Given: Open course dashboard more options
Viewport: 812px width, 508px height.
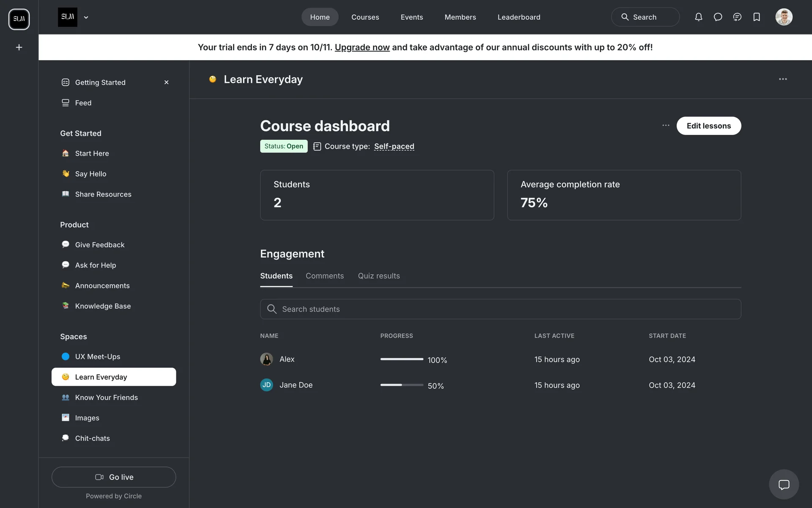Looking at the screenshot, I should [666, 126].
